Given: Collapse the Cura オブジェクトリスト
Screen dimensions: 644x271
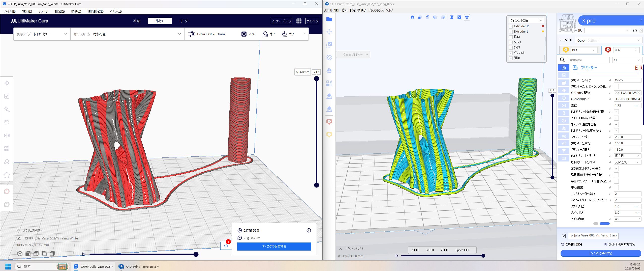Looking at the screenshot, I should pyautogui.click(x=18, y=230).
